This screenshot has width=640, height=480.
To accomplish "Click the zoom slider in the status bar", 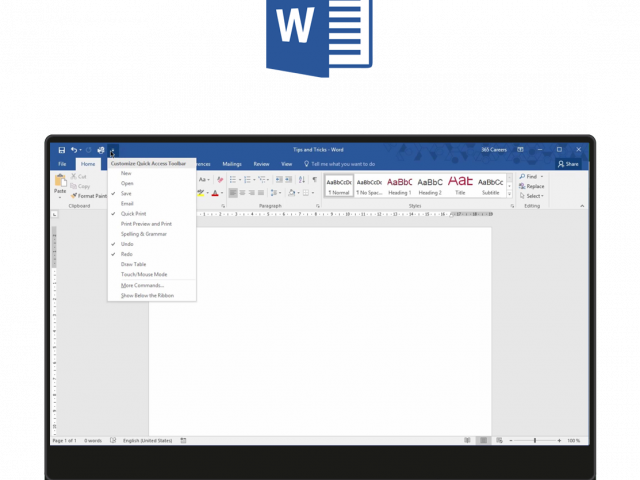I will [x=534, y=440].
